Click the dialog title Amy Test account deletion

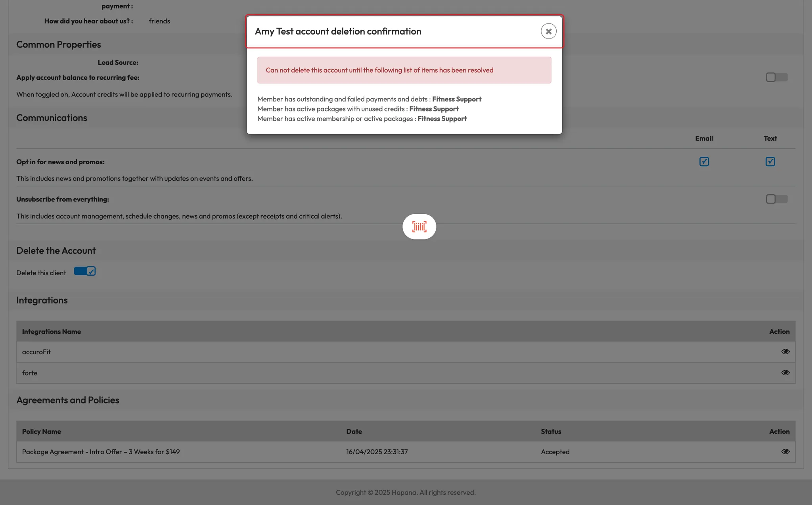point(338,31)
